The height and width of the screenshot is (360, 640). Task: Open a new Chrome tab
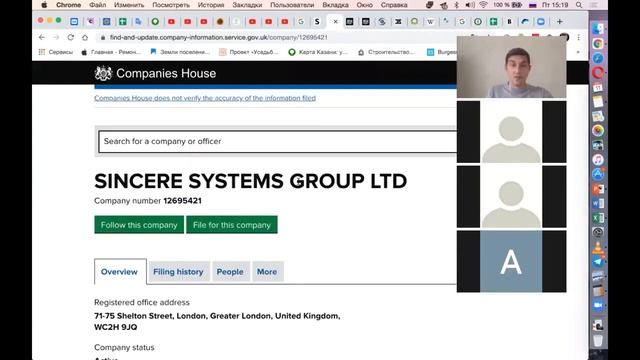pyautogui.click(x=560, y=21)
